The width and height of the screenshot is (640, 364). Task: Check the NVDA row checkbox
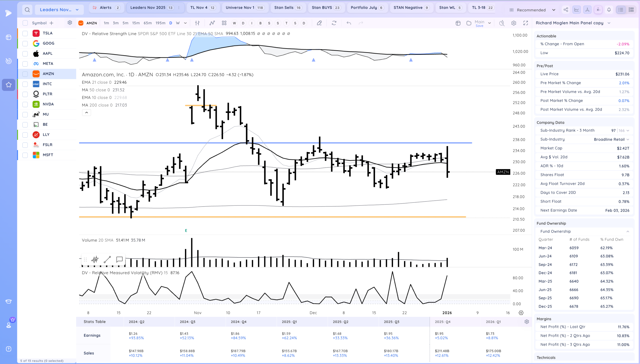pyautogui.click(x=25, y=104)
